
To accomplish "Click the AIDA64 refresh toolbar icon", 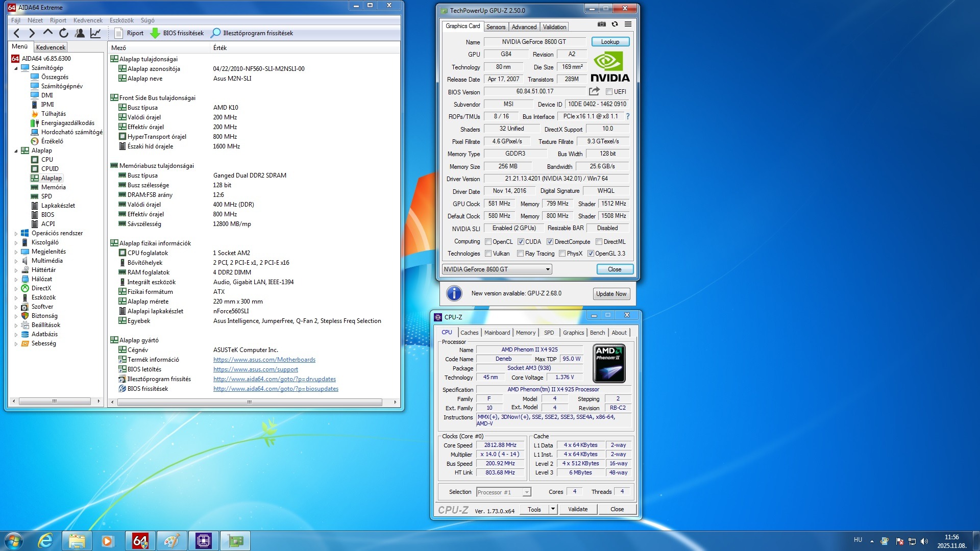I will [x=64, y=33].
